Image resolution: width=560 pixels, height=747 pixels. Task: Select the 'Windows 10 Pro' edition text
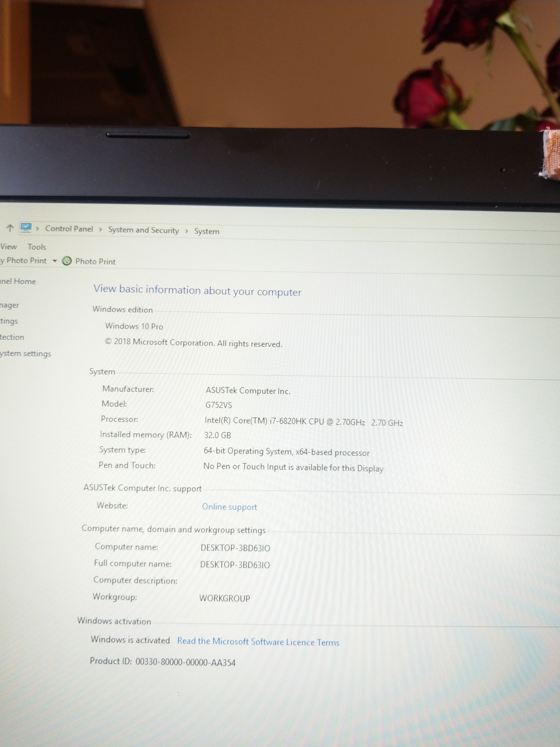coord(134,326)
